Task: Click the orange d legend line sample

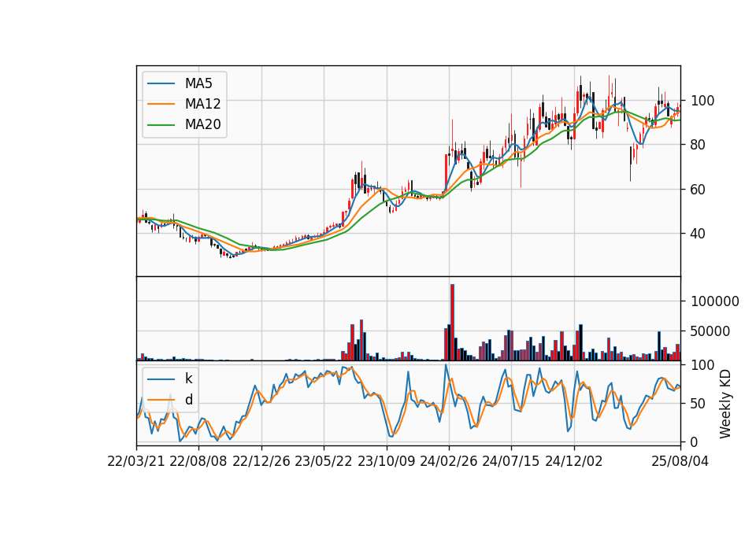Action: click(x=161, y=400)
